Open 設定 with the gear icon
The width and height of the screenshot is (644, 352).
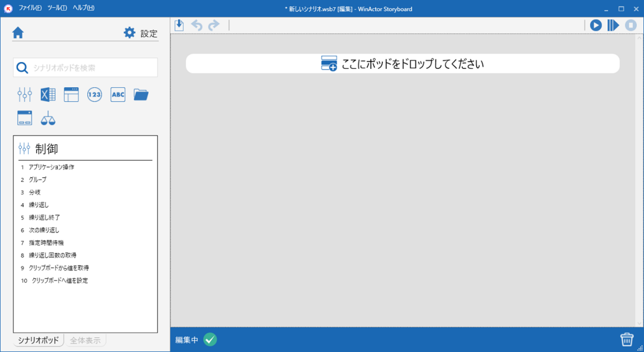[129, 33]
